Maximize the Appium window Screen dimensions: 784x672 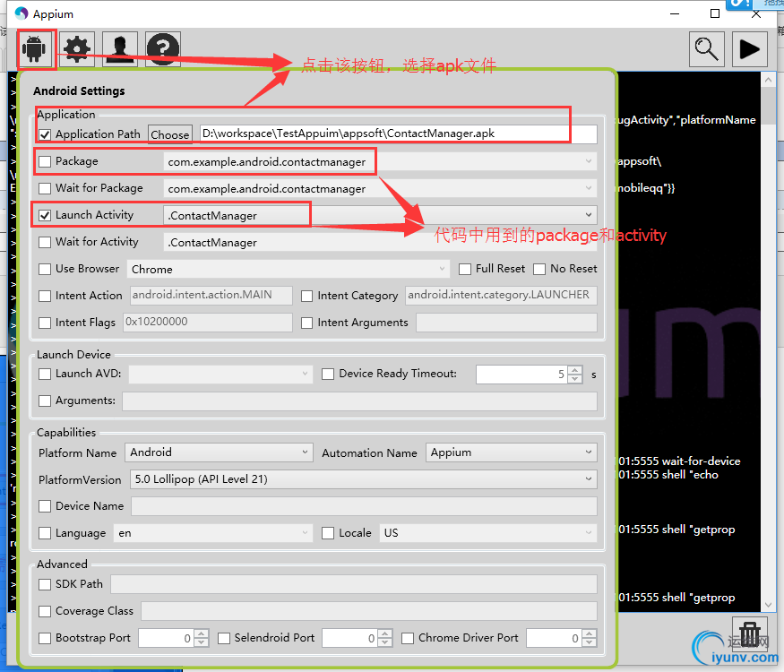point(715,13)
